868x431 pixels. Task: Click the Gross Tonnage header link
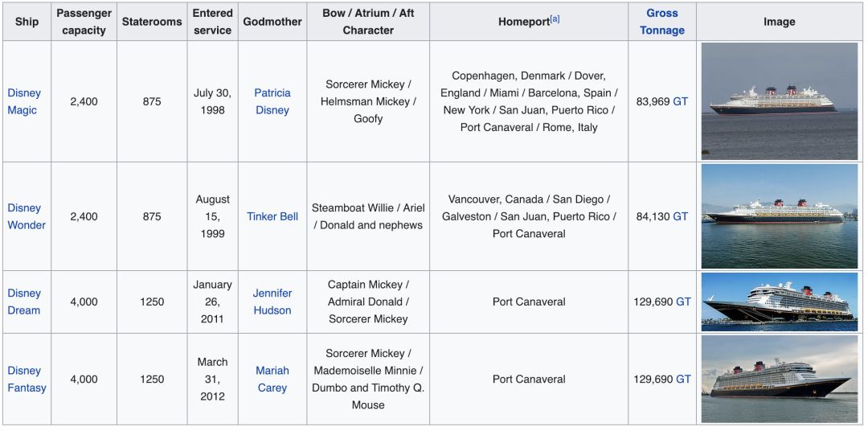click(662, 22)
